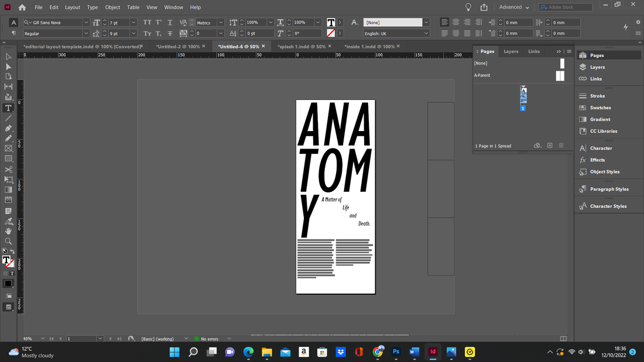
Task: Open the Gill Sans Nova font dropdown
Action: pyautogui.click(x=86, y=23)
